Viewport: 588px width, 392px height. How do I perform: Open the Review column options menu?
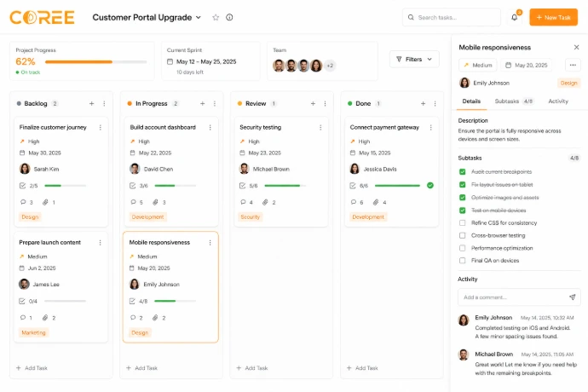coord(326,103)
